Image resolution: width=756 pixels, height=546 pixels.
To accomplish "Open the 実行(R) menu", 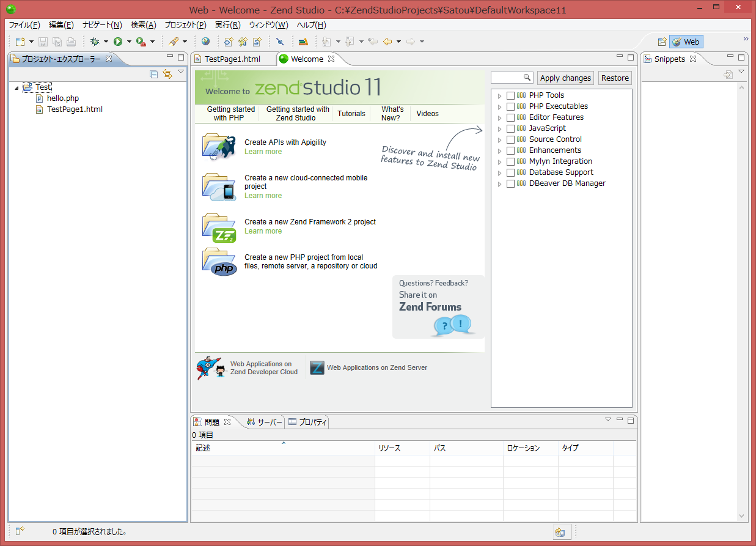I will pos(227,25).
